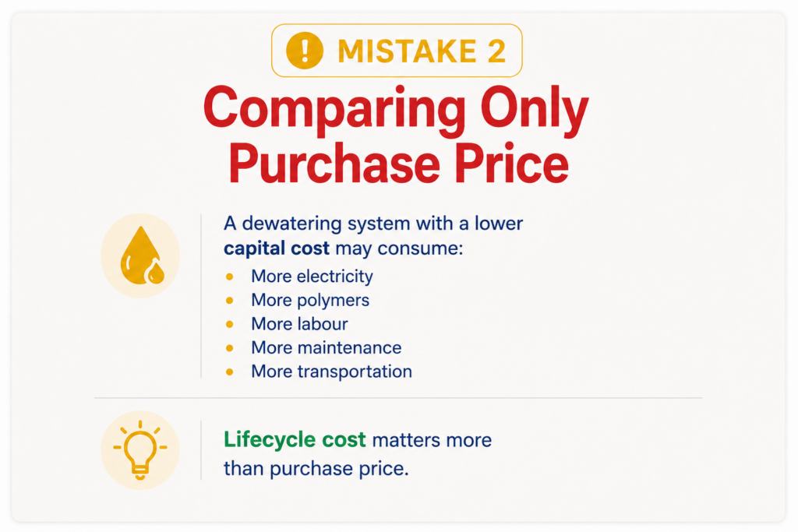Click the water droplet icon
The image size is (798, 532).
pos(142,255)
